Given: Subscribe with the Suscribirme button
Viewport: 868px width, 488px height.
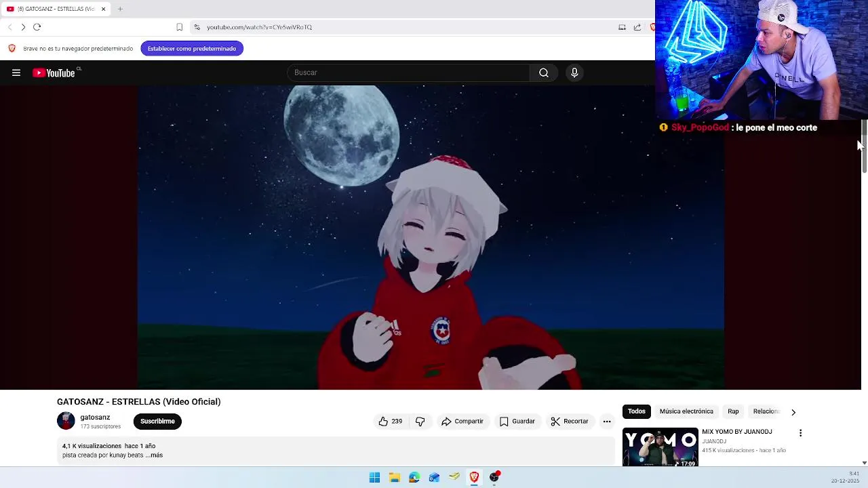Looking at the screenshot, I should click(157, 421).
